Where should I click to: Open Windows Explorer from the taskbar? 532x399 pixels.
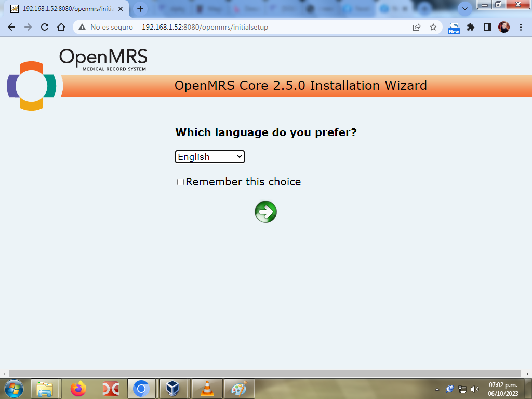click(45, 389)
